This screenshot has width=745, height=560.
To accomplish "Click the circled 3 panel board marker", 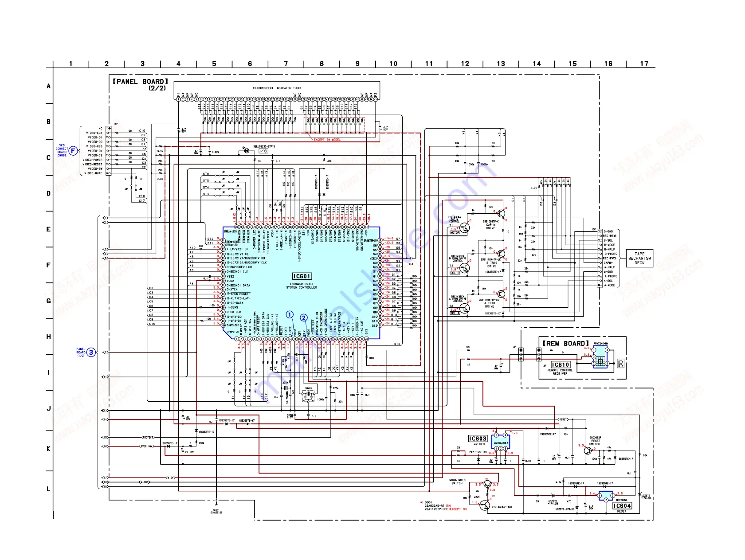I will coord(91,352).
